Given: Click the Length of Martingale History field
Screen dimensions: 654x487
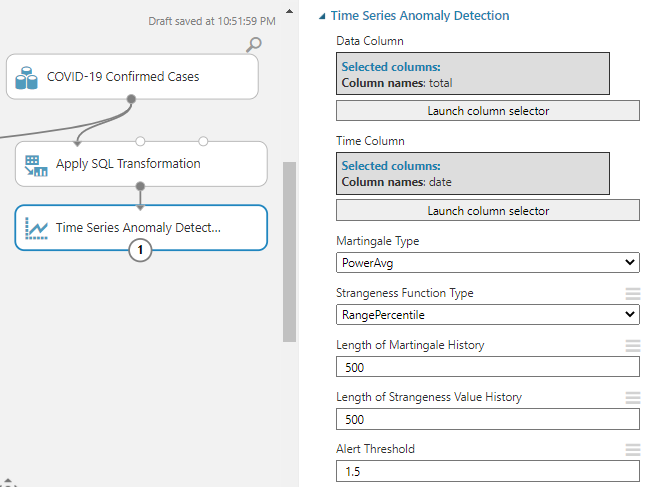Looking at the screenshot, I should pos(488,367).
